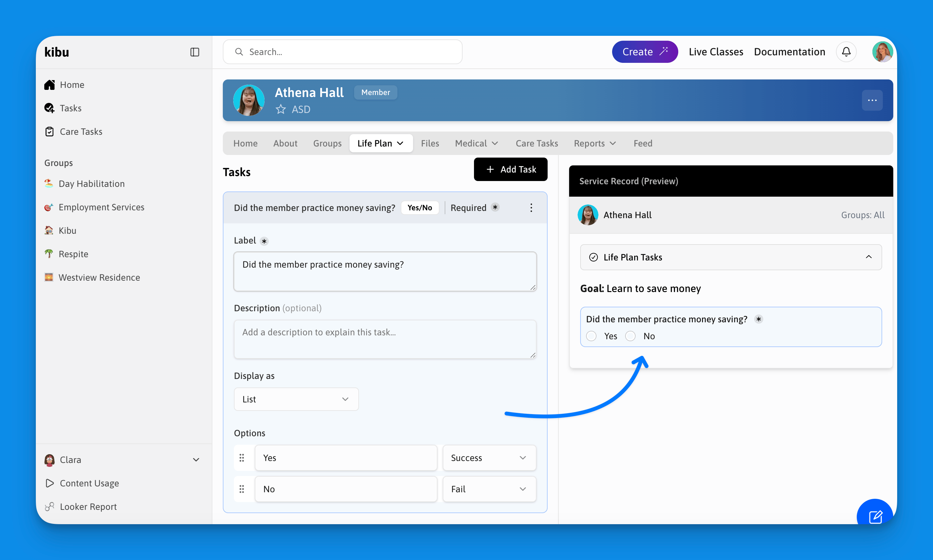Open the Home sidebar item
This screenshot has width=933, height=560.
[64, 85]
